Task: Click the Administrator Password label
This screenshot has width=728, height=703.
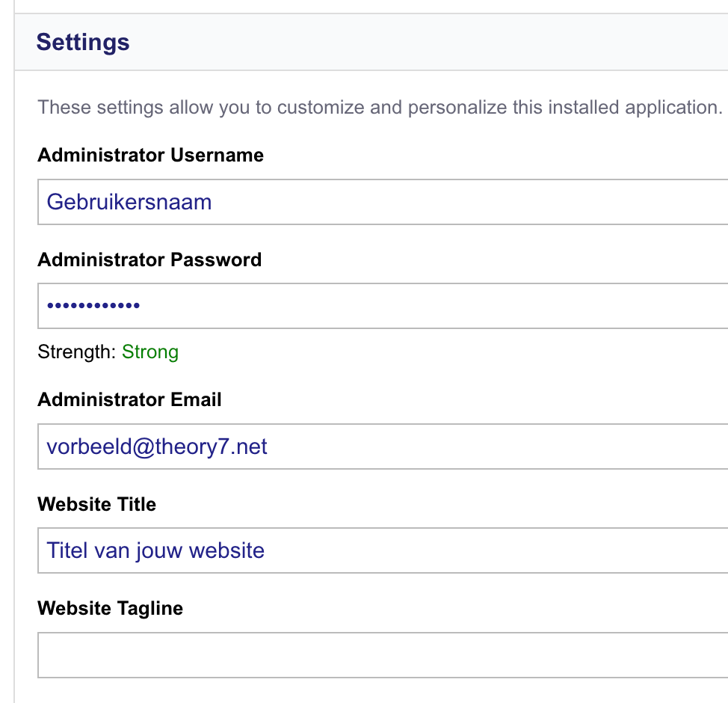Action: [x=149, y=260]
